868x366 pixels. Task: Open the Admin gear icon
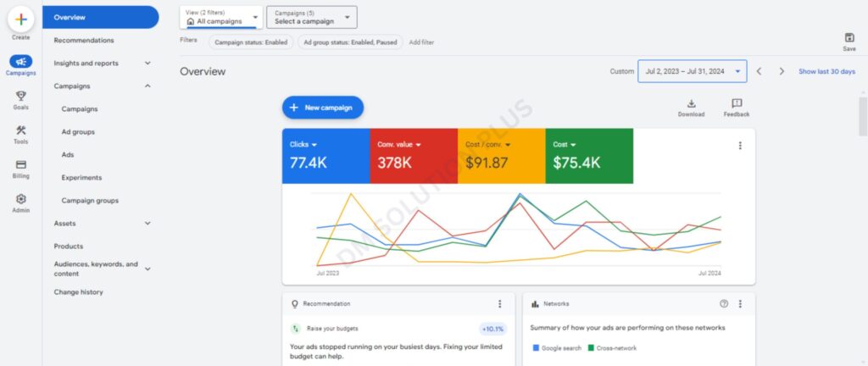coord(20,199)
